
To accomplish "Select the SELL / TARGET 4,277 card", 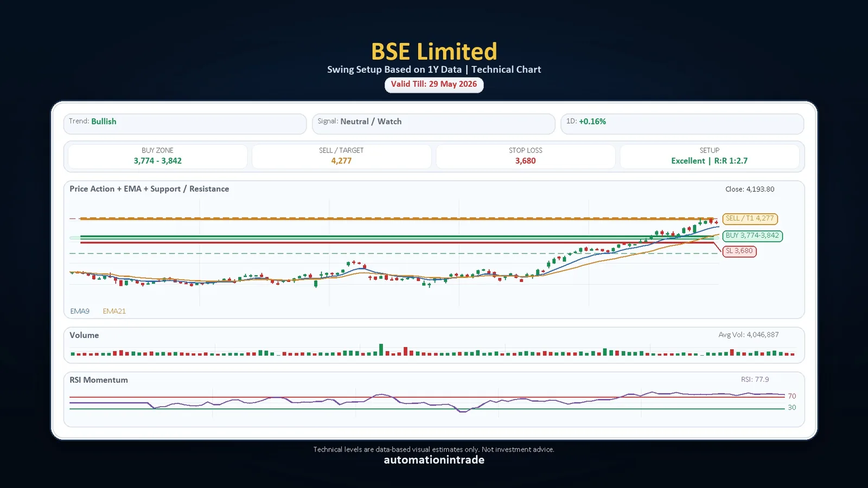I will pos(341,156).
